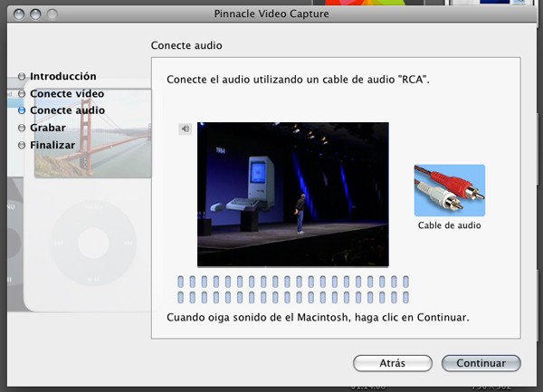Click the video preview of the stage
The height and width of the screenshot is (392, 543).
click(x=293, y=195)
